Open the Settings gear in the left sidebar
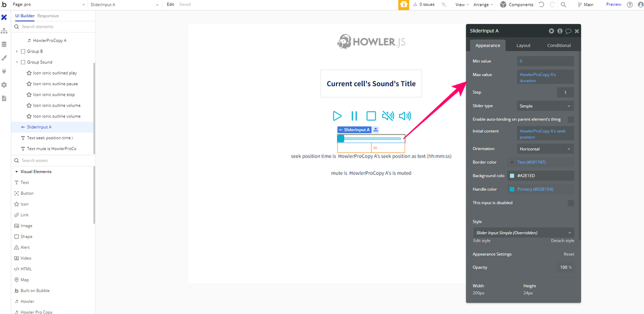644x314 pixels. click(x=5, y=84)
